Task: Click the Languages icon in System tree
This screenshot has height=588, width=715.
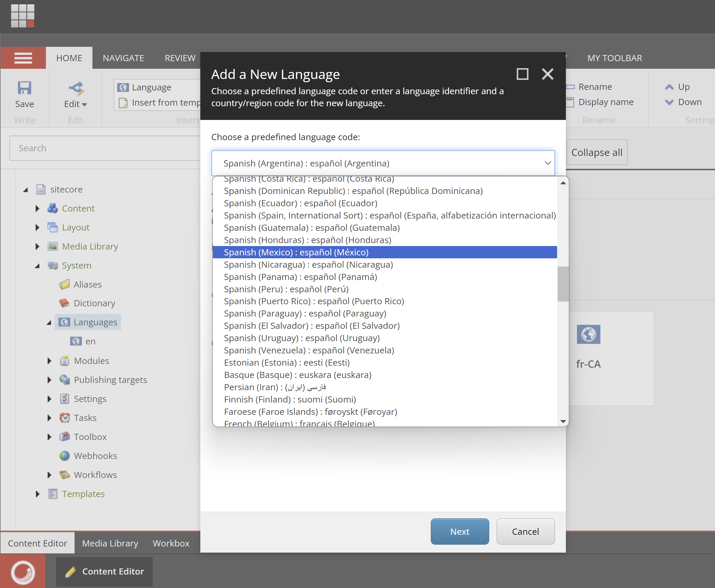Action: coord(64,322)
